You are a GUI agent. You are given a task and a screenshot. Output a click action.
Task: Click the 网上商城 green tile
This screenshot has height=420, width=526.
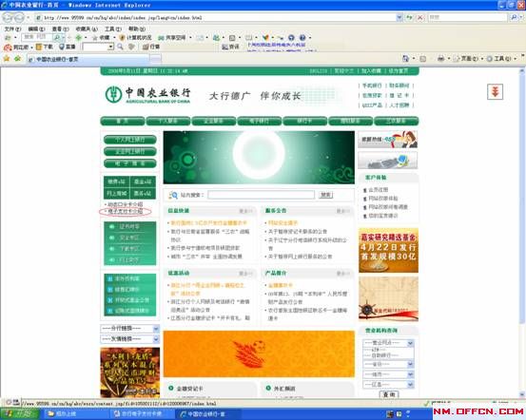point(117,194)
